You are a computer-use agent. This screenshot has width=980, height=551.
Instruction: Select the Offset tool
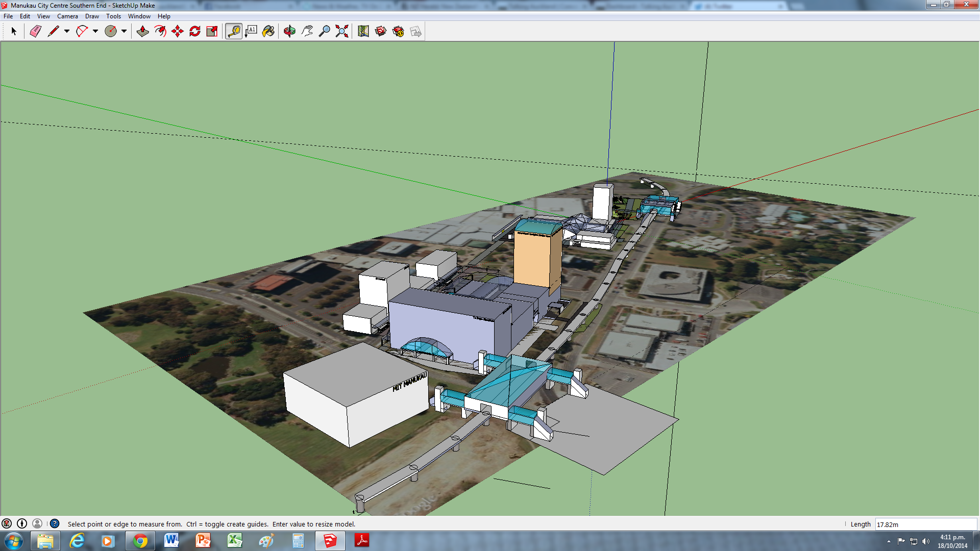[160, 32]
